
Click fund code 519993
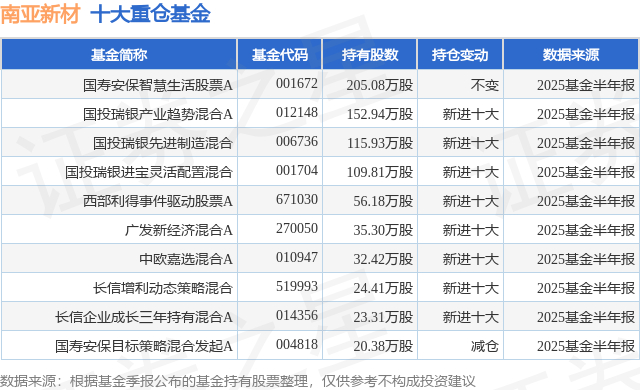click(x=297, y=286)
